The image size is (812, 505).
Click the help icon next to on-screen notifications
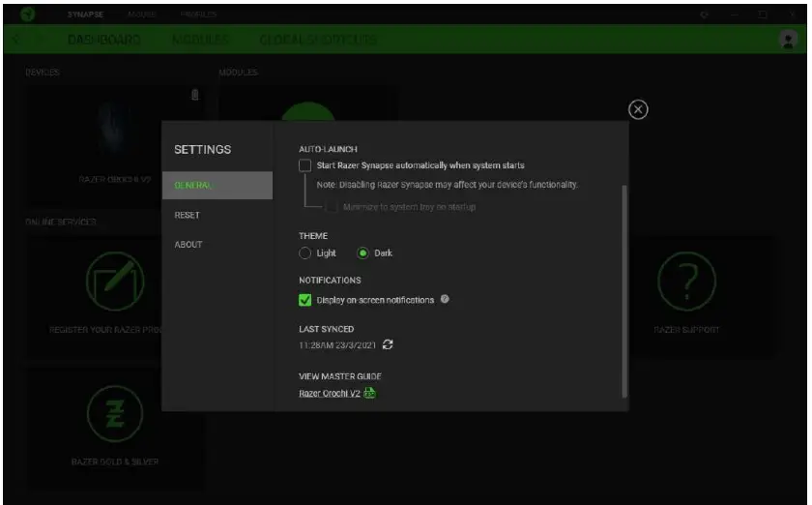[445, 300]
